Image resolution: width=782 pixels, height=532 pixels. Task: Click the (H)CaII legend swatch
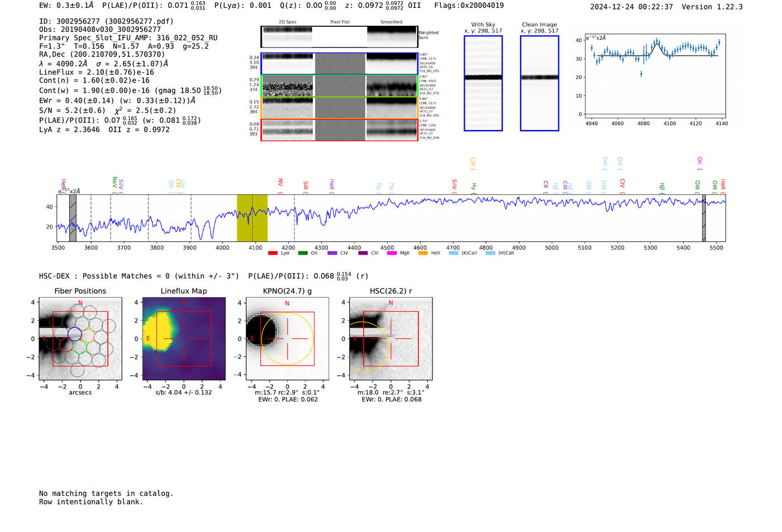[x=490, y=253]
